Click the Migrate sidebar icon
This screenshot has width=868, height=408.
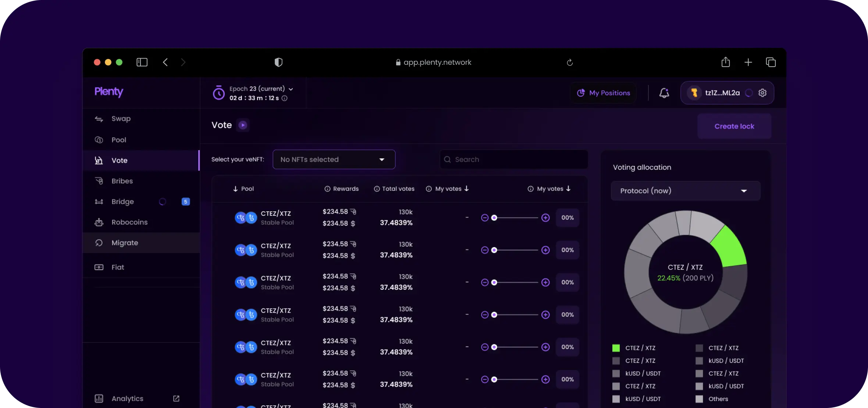click(99, 243)
